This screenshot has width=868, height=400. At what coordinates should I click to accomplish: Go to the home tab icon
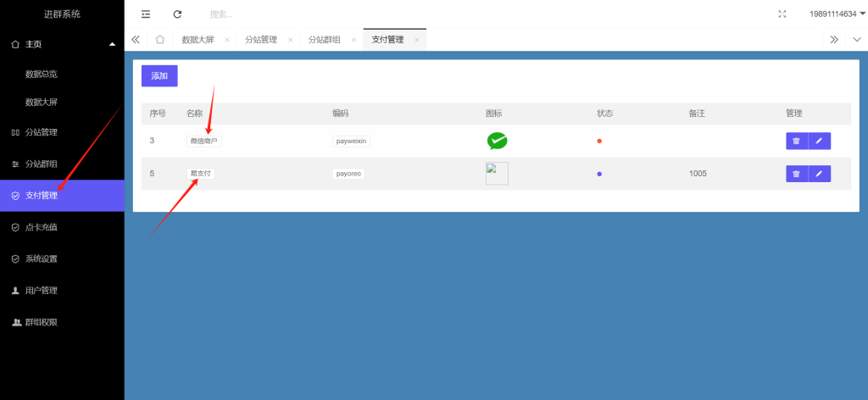coord(160,39)
